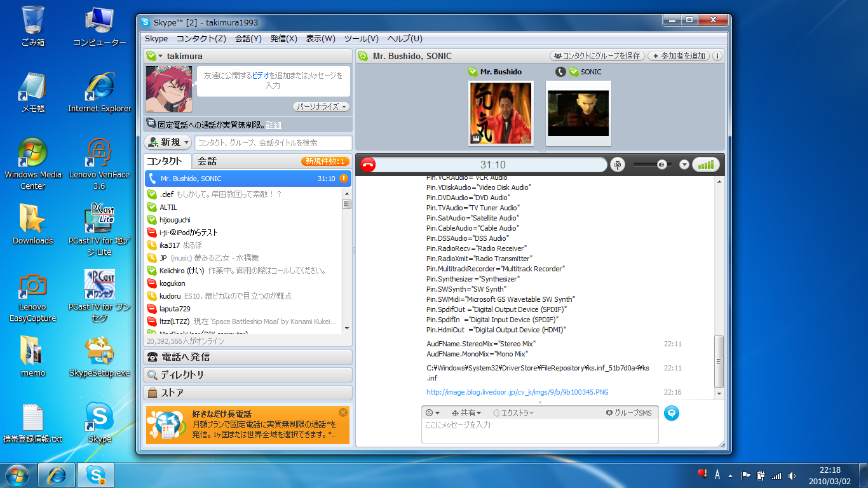Click コンタクトにグループを保存 button
The width and height of the screenshot is (868, 488).
pyautogui.click(x=597, y=56)
